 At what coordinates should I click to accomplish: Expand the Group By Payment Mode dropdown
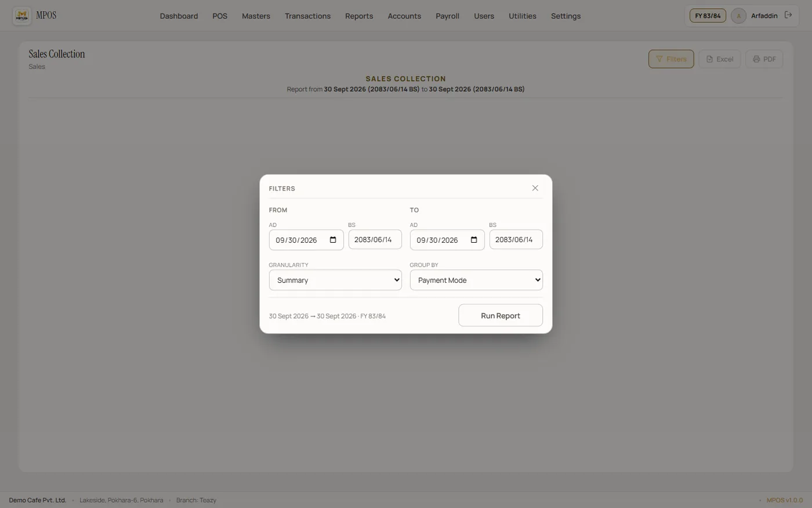point(476,280)
